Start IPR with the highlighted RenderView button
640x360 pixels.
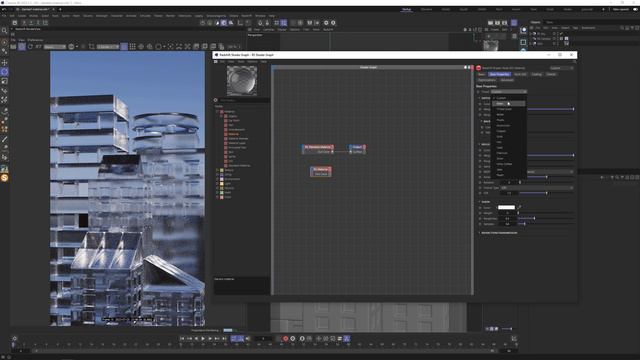[22, 47]
